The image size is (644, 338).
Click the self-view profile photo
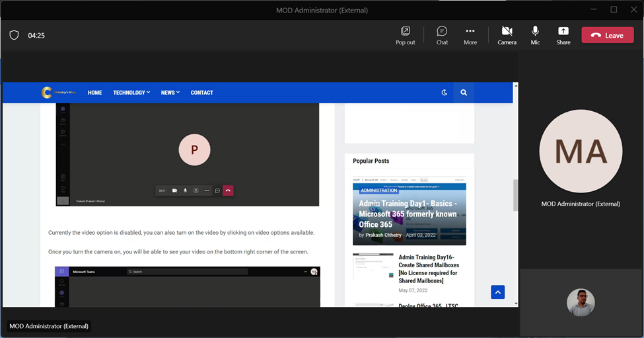(581, 303)
